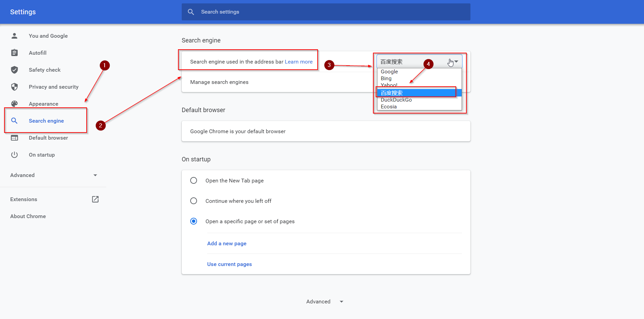This screenshot has width=644, height=319.
Task: Click the You and Google person icon
Action: coord(14,36)
